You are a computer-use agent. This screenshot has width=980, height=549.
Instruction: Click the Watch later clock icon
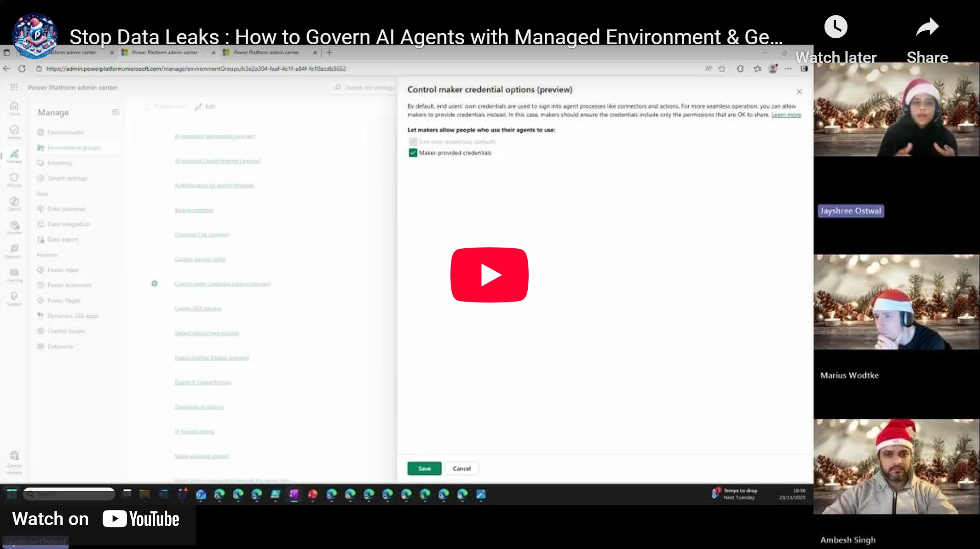(x=836, y=27)
